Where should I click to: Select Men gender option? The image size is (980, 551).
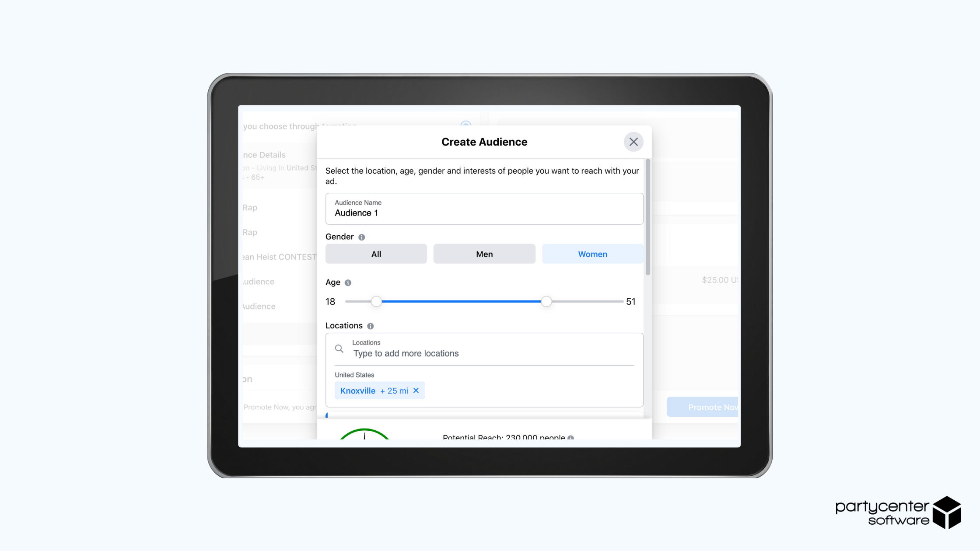(485, 254)
